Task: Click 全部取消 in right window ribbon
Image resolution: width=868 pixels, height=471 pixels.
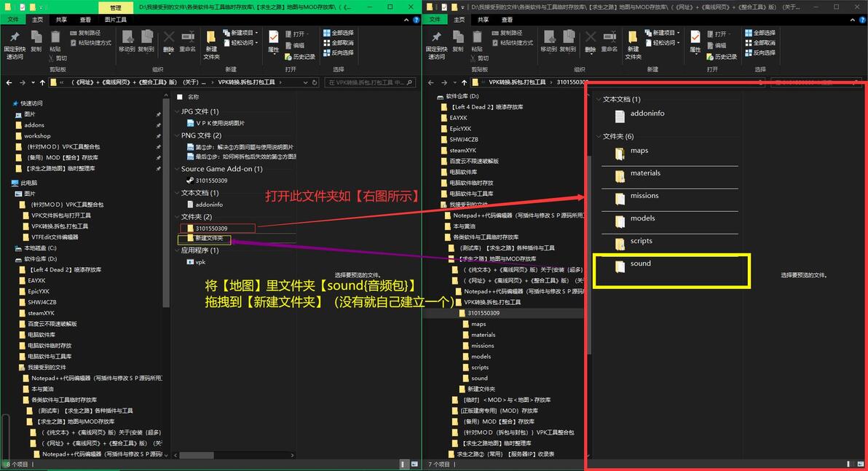Action: (x=760, y=43)
